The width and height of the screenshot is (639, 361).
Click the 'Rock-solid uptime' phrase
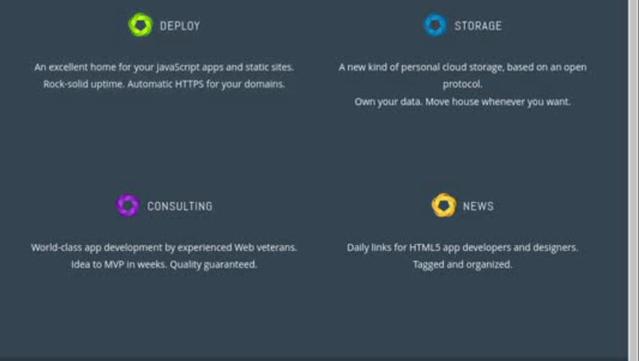click(84, 84)
